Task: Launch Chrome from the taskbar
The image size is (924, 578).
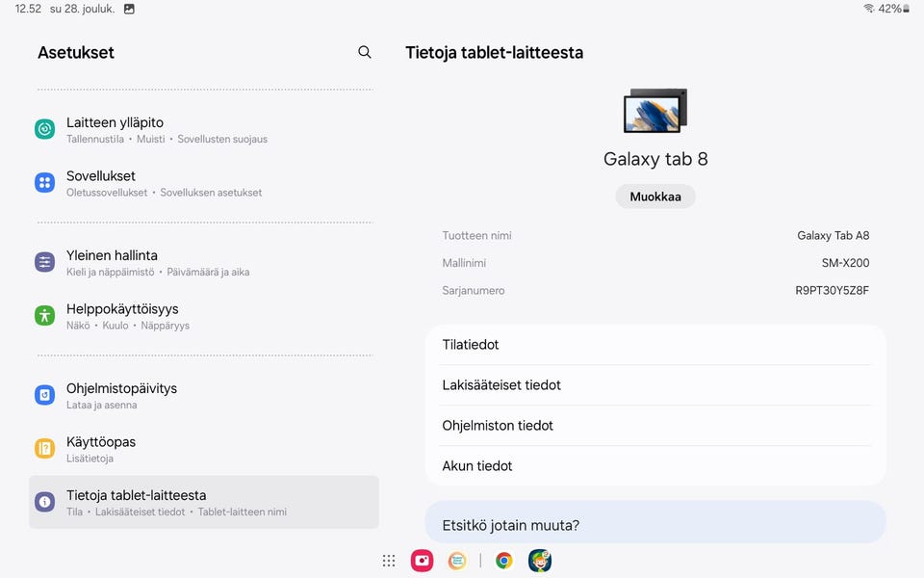Action: point(503,561)
